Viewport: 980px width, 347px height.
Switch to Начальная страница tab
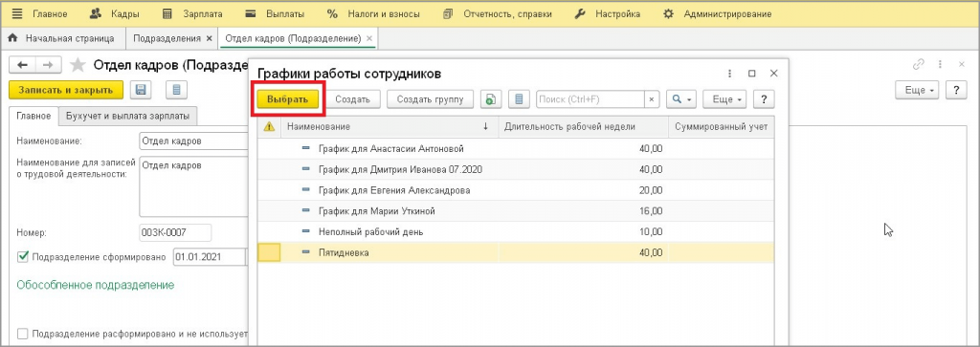[x=62, y=38]
